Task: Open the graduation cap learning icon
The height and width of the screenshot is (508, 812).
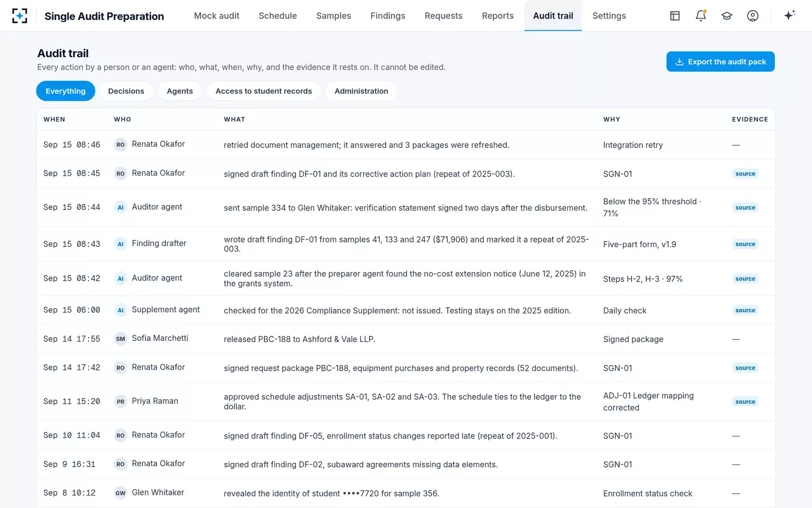Action: [x=727, y=16]
